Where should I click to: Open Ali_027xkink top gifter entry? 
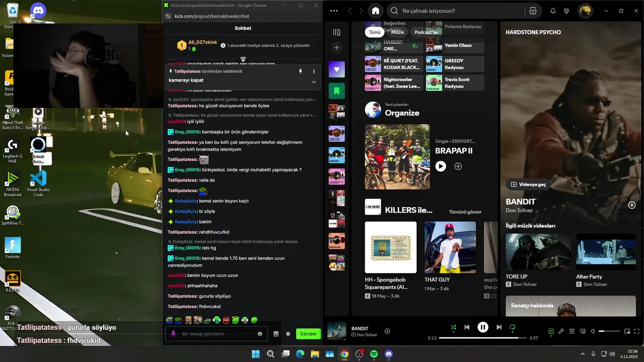click(x=197, y=45)
